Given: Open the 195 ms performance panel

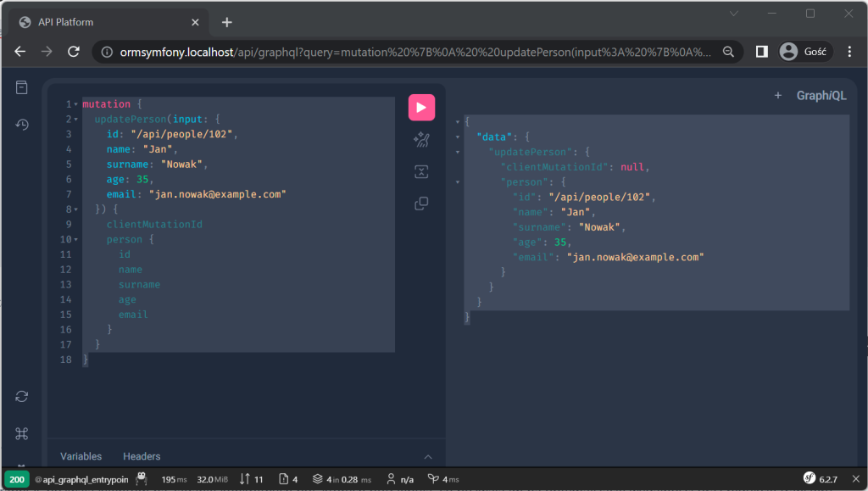Looking at the screenshot, I should point(174,479).
